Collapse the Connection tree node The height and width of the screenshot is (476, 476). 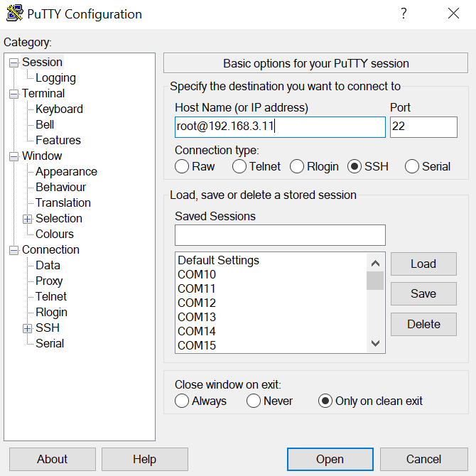coord(13,251)
